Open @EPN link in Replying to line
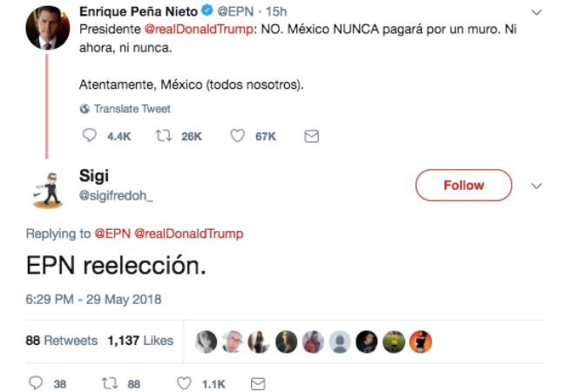Viewport: 575px width, 392px height. coord(111,233)
